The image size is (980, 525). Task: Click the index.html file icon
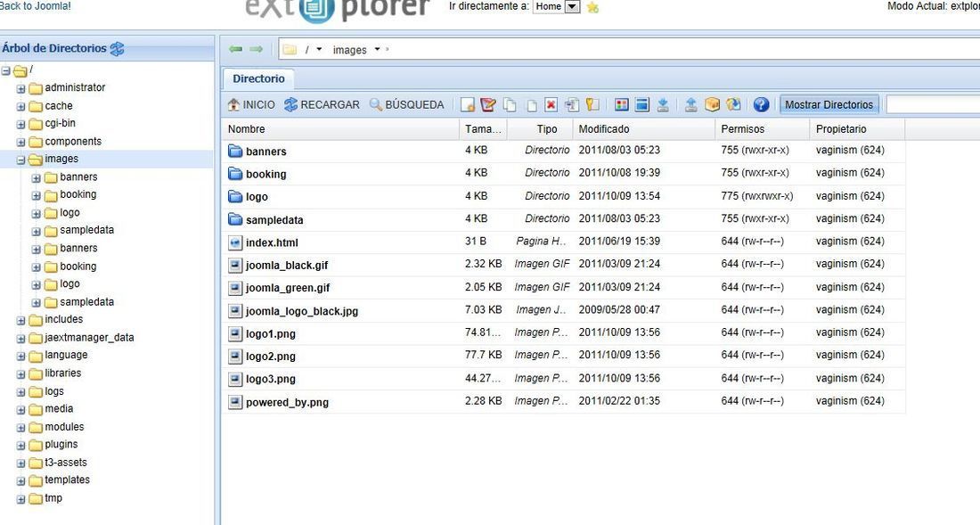click(x=235, y=242)
